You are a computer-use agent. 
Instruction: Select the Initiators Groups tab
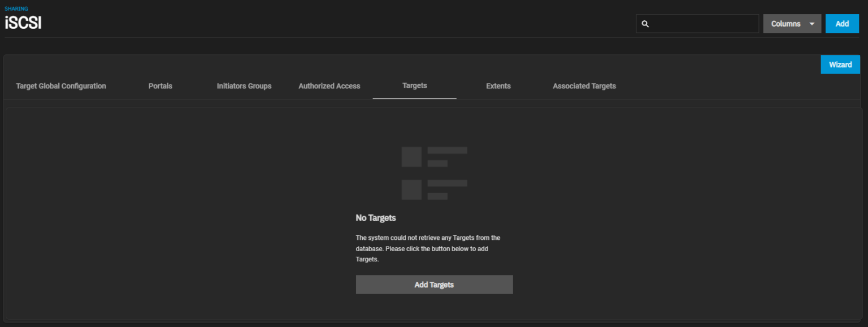coord(244,86)
